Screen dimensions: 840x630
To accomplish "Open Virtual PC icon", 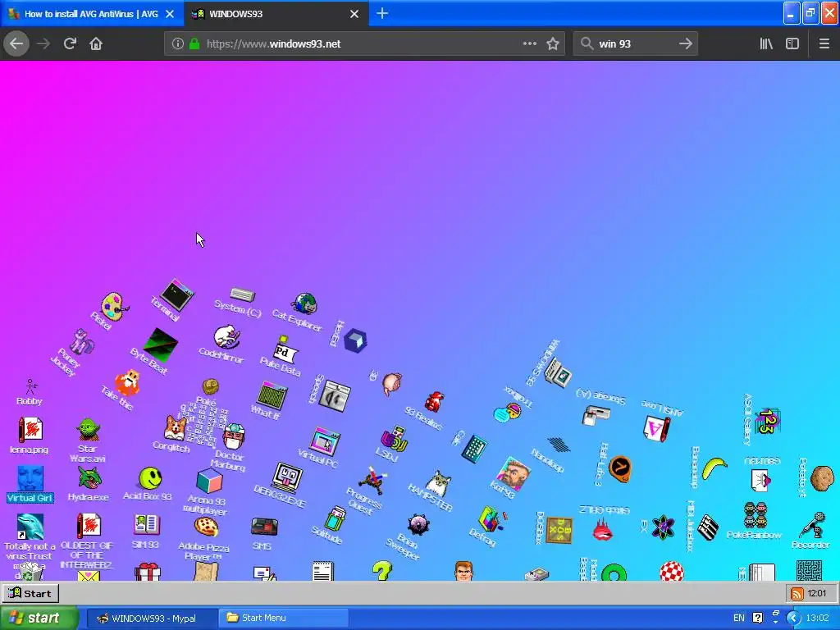I will point(325,441).
